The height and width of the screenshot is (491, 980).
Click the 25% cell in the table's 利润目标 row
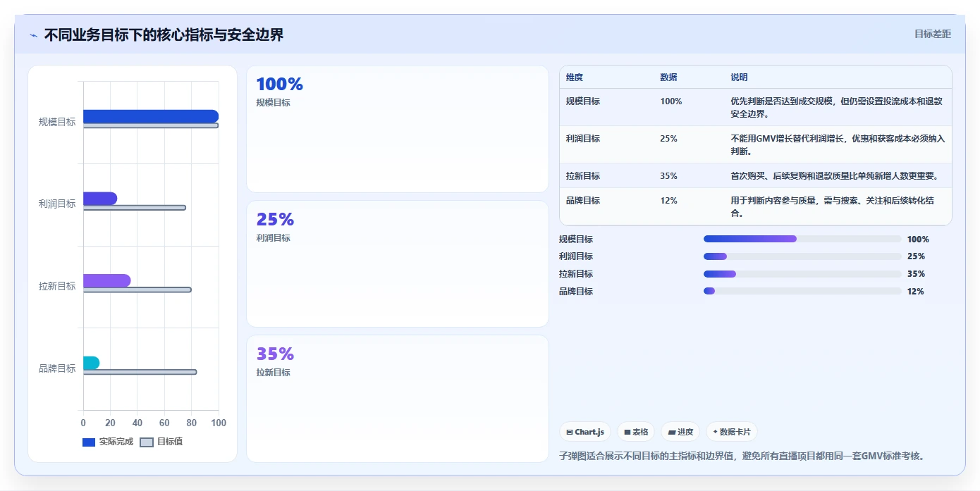pyautogui.click(x=668, y=139)
